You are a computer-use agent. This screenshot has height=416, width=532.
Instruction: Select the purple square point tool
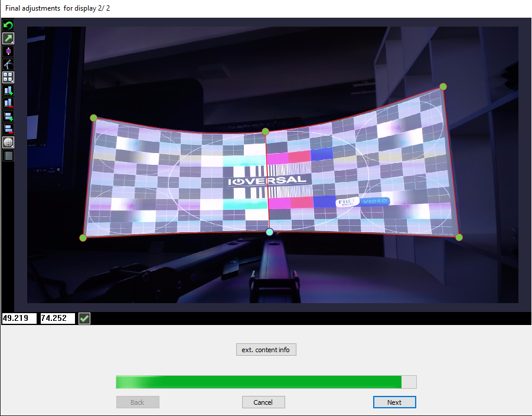[x=8, y=51]
